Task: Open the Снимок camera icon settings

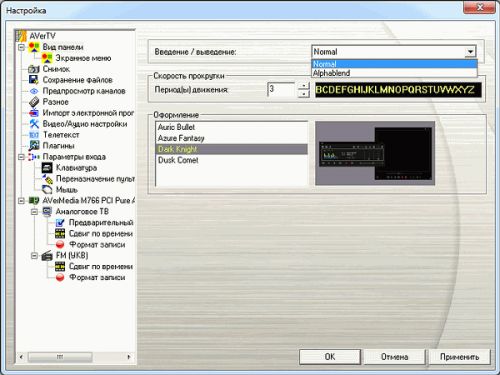Action: point(34,69)
